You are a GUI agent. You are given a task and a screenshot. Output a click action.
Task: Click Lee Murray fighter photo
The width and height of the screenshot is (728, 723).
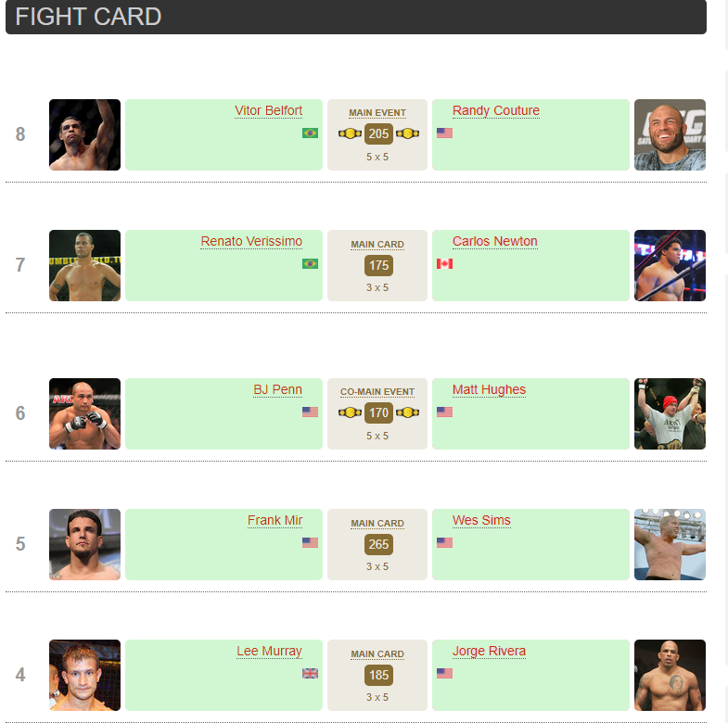pos(84,676)
